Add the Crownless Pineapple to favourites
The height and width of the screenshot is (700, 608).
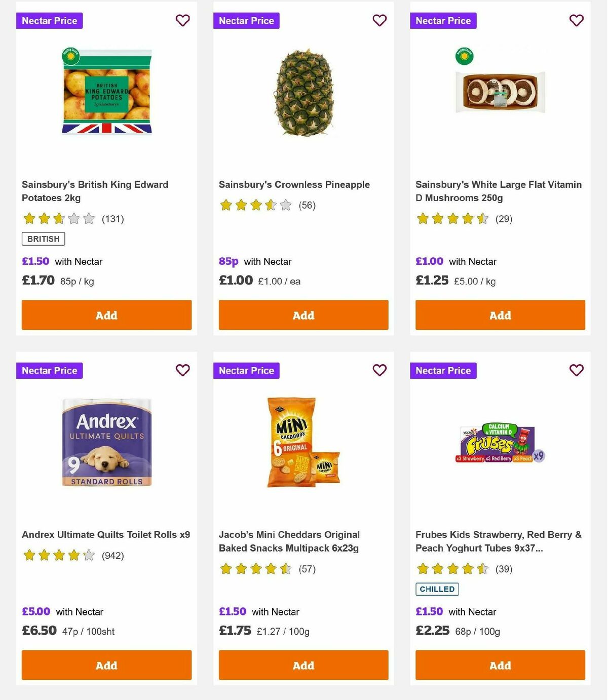pyautogui.click(x=379, y=21)
